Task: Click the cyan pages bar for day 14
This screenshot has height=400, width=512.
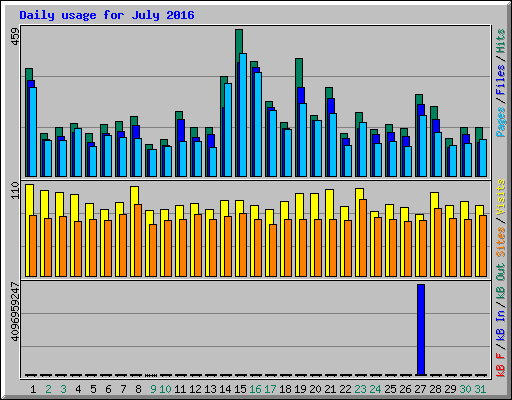Action: 228,130
